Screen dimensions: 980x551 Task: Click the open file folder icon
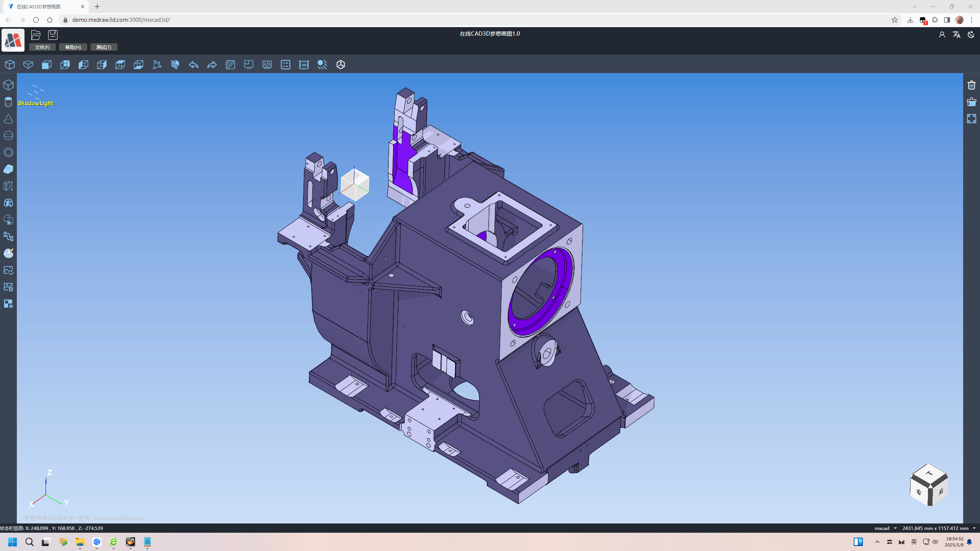coord(36,35)
